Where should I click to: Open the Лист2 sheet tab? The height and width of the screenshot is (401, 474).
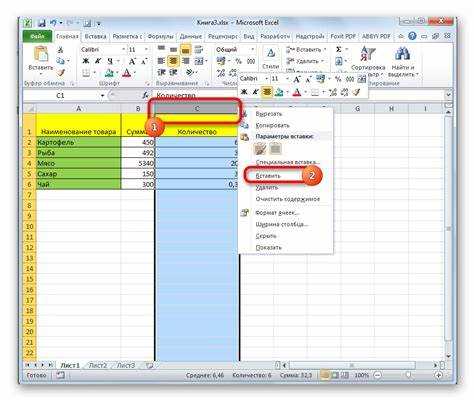click(x=98, y=365)
